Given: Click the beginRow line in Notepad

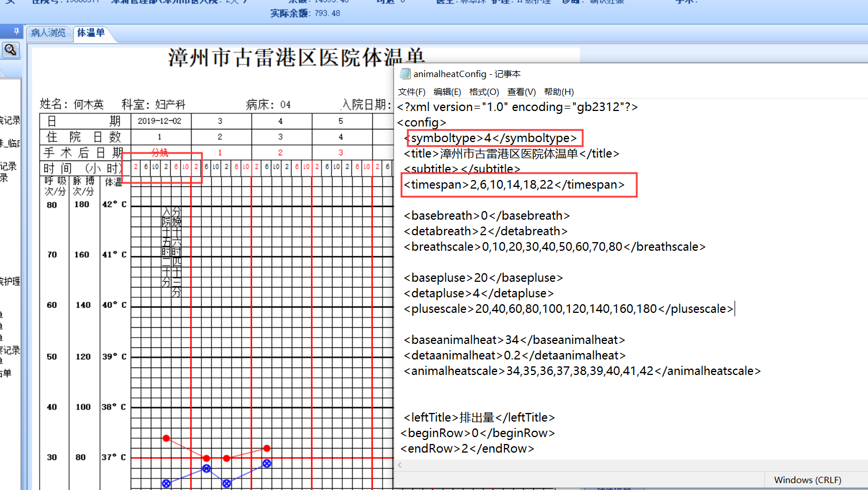Looking at the screenshot, I should (x=478, y=433).
